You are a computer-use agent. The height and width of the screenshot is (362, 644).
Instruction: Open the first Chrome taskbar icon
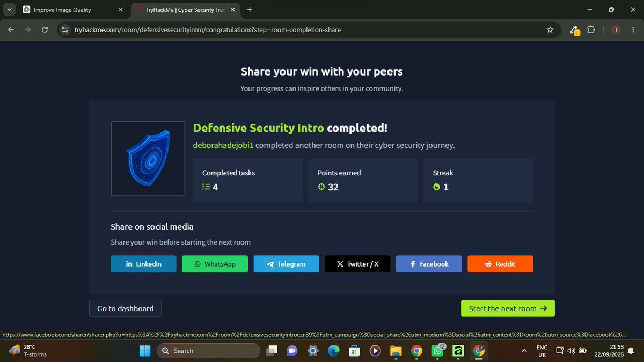pyautogui.click(x=416, y=351)
